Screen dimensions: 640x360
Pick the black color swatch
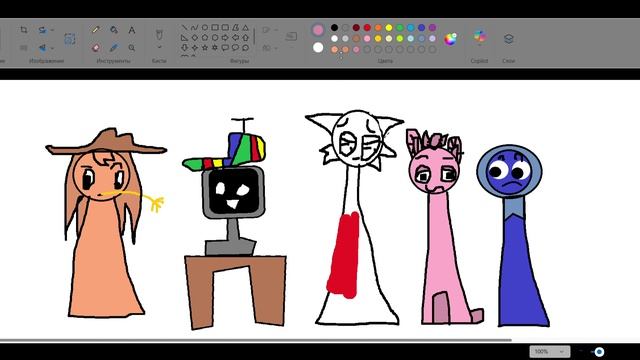(x=334, y=28)
